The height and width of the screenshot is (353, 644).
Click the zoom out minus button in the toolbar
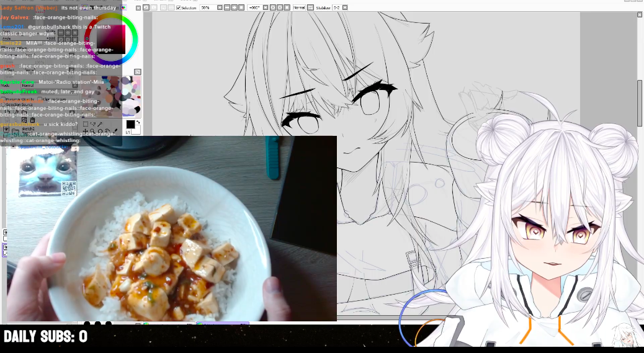pyautogui.click(x=227, y=7)
